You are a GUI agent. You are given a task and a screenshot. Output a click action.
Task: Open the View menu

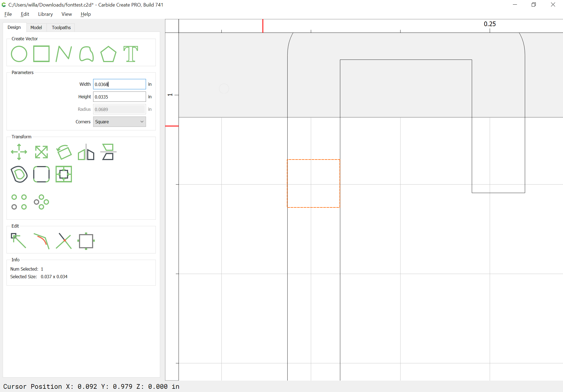[x=67, y=14]
